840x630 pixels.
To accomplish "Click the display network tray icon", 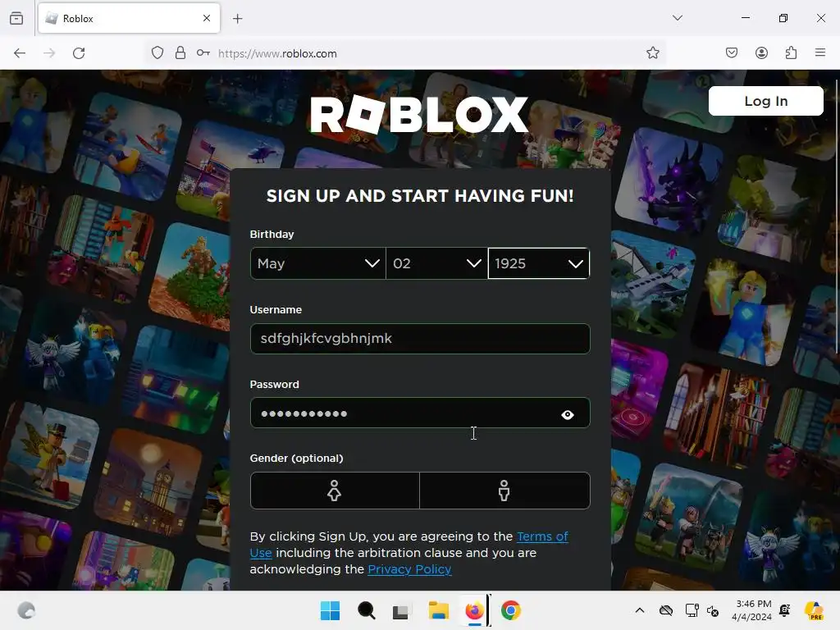I will [692, 610].
